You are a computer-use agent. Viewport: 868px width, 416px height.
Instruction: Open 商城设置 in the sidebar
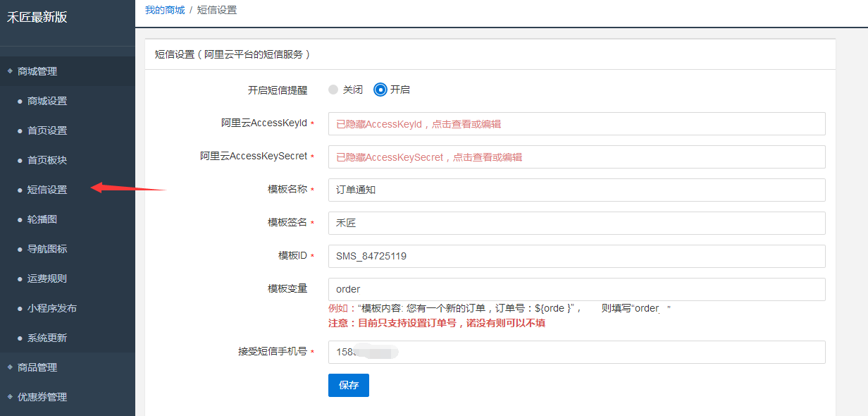pyautogui.click(x=47, y=101)
